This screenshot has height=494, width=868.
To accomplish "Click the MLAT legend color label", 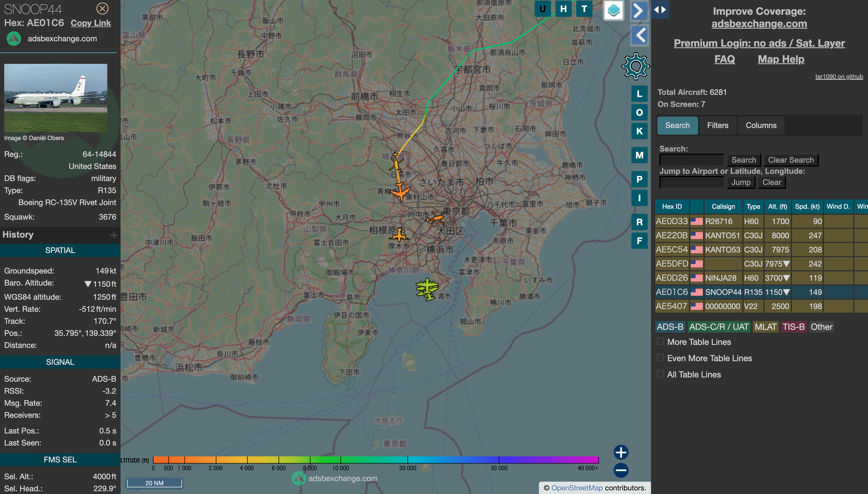I will 766,327.
